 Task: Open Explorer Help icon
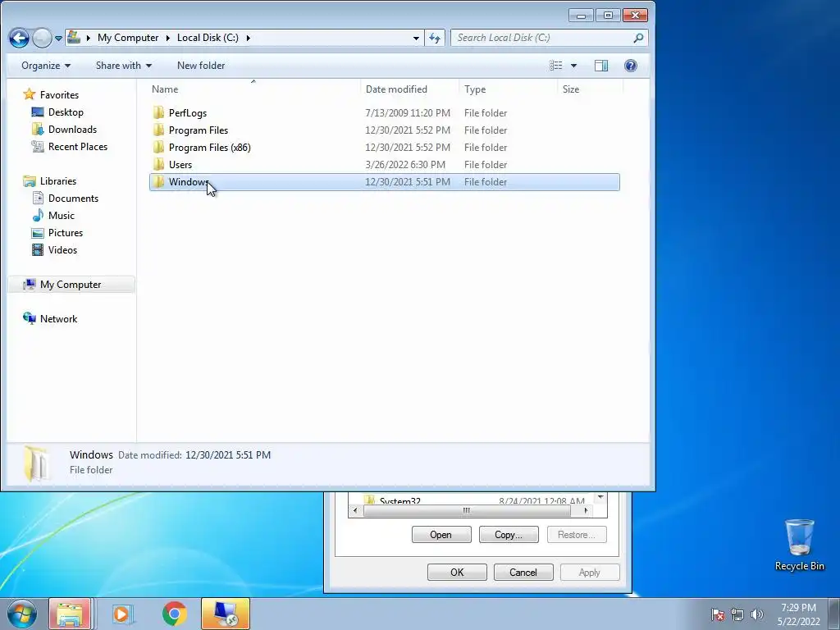coord(631,66)
